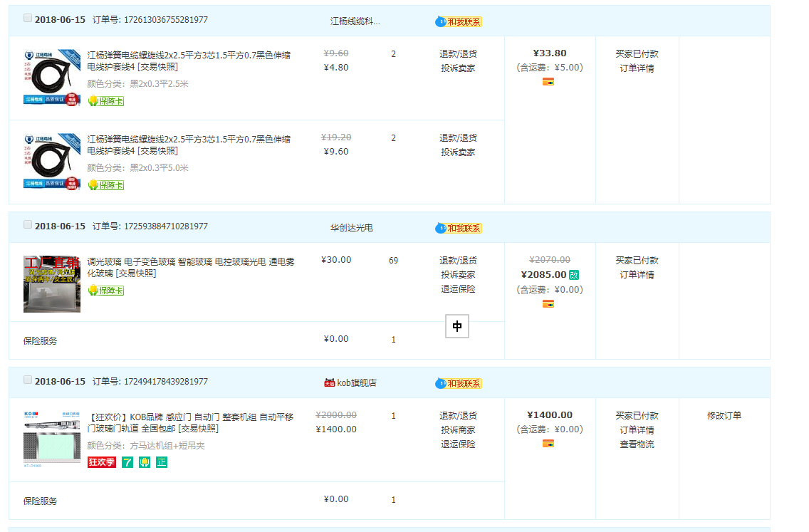Image resolution: width=809 pixels, height=532 pixels.
Task: Open 修改订单 for the KOB order
Action: click(x=724, y=416)
